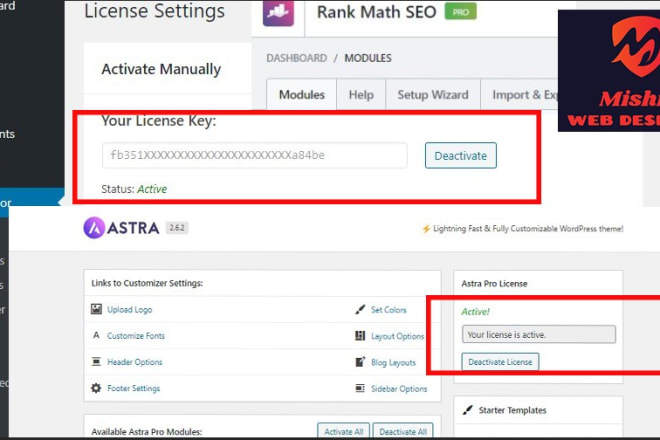Click the 'Your license is active.' field
Screen dimensions: 660x440
tap(538, 334)
